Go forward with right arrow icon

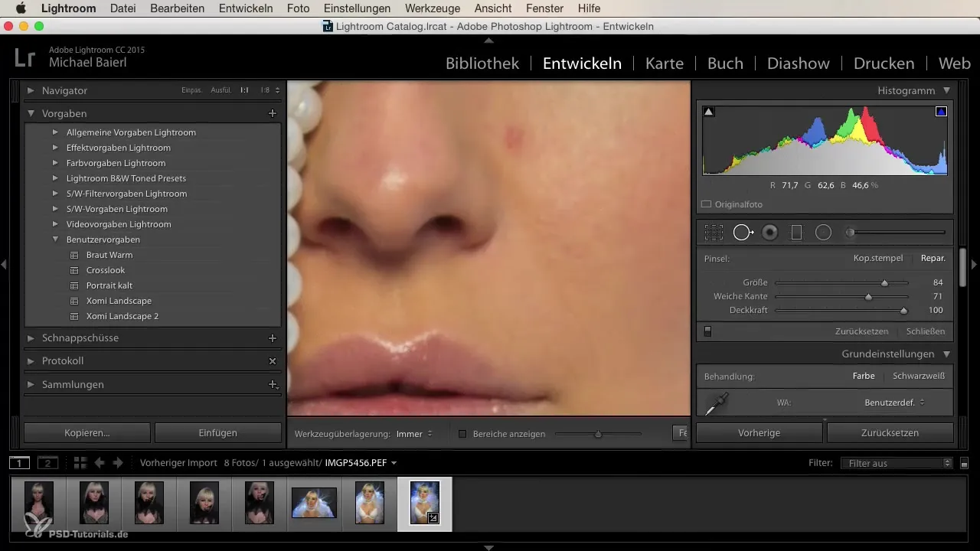pyautogui.click(x=117, y=462)
